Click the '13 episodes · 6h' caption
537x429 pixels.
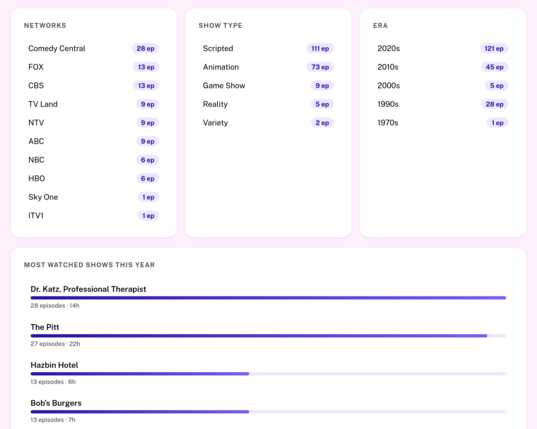[53, 382]
